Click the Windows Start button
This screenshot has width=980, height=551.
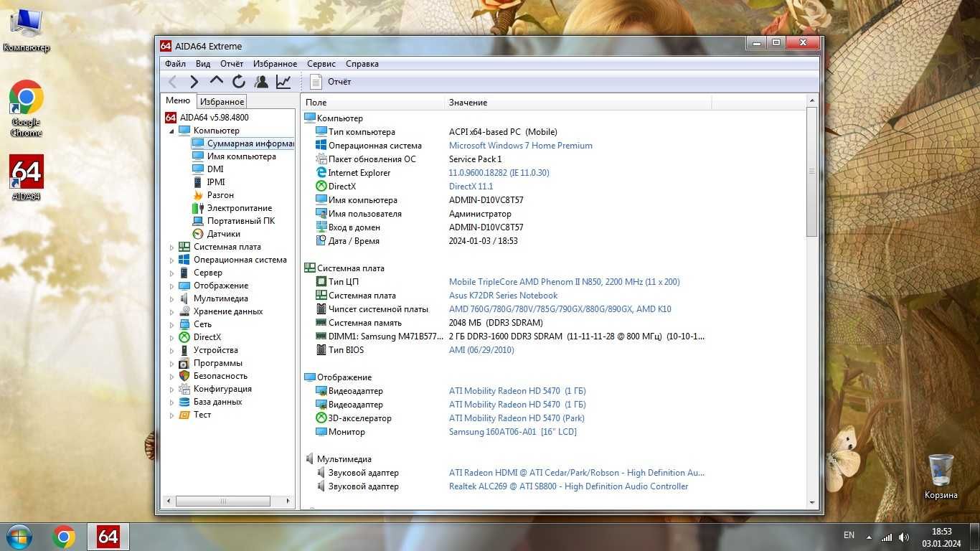pyautogui.click(x=19, y=537)
